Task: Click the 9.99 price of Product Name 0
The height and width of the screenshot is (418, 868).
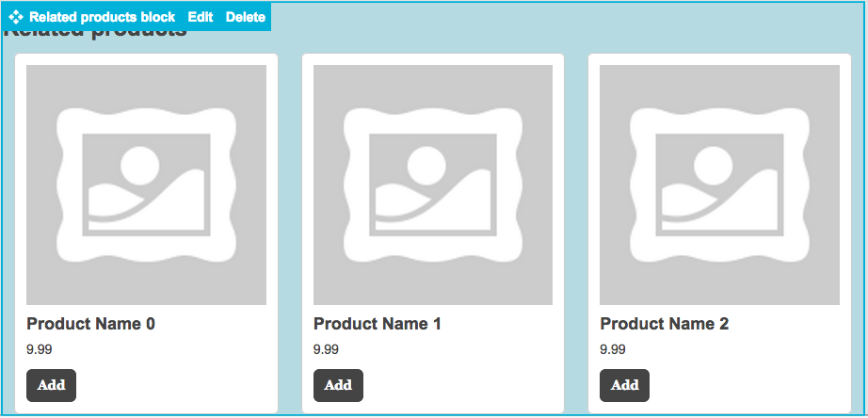Action: 40,349
